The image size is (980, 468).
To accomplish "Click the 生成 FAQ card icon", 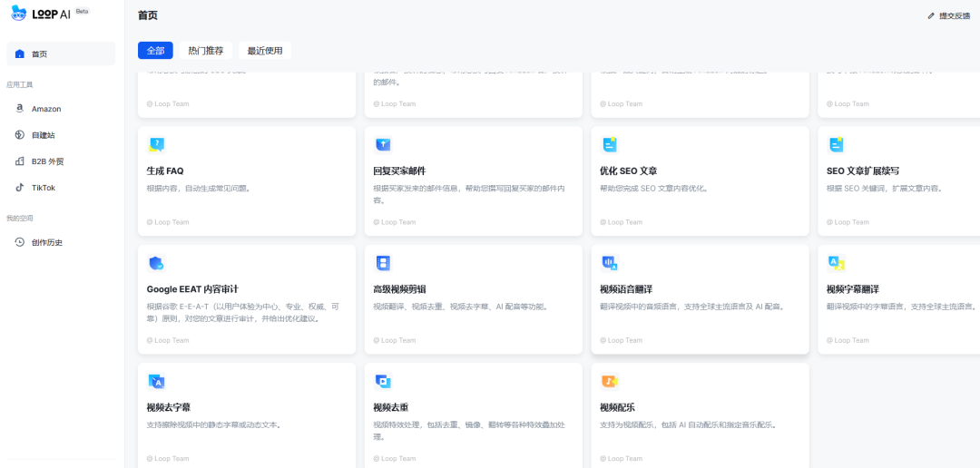I will (x=156, y=145).
